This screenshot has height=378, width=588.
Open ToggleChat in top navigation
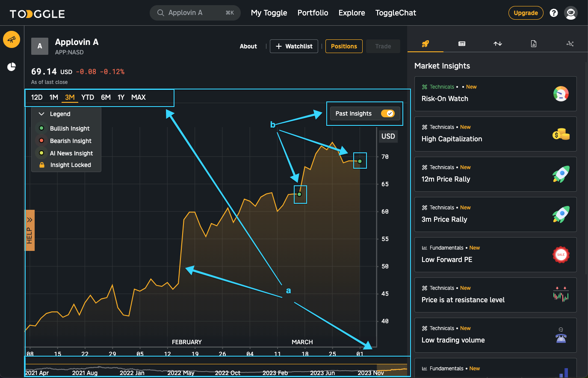point(396,13)
